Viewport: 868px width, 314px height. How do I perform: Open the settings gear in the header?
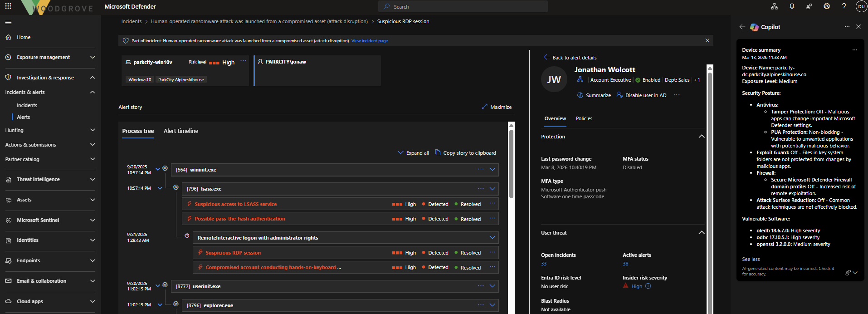pos(827,6)
